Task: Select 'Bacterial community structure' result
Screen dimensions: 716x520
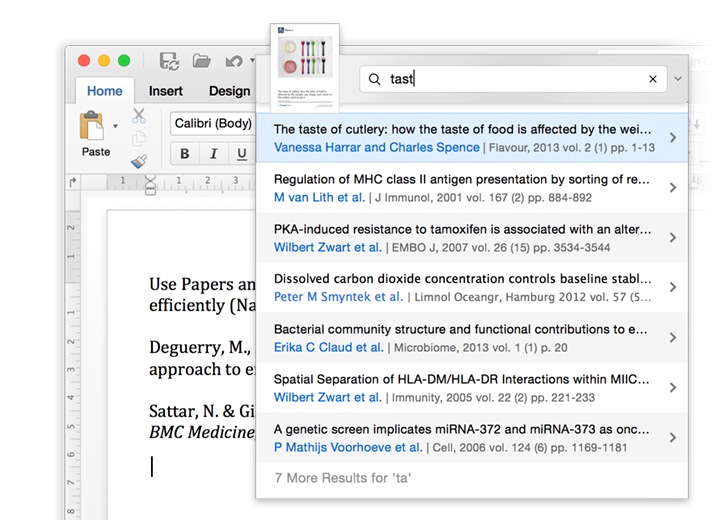Action: (x=472, y=338)
